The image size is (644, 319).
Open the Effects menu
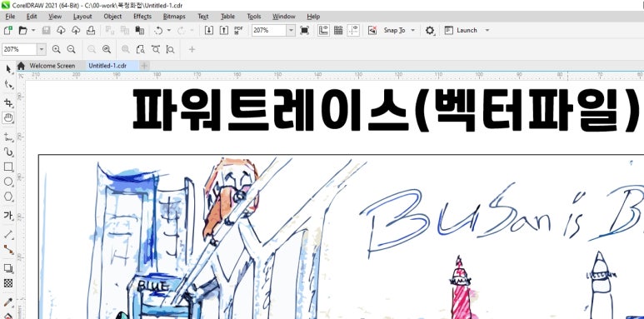[142, 17]
